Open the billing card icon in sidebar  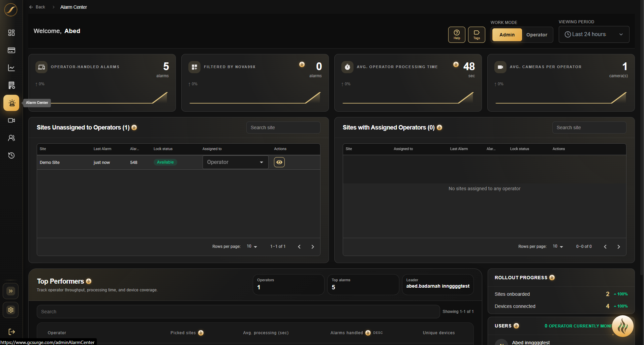click(11, 50)
